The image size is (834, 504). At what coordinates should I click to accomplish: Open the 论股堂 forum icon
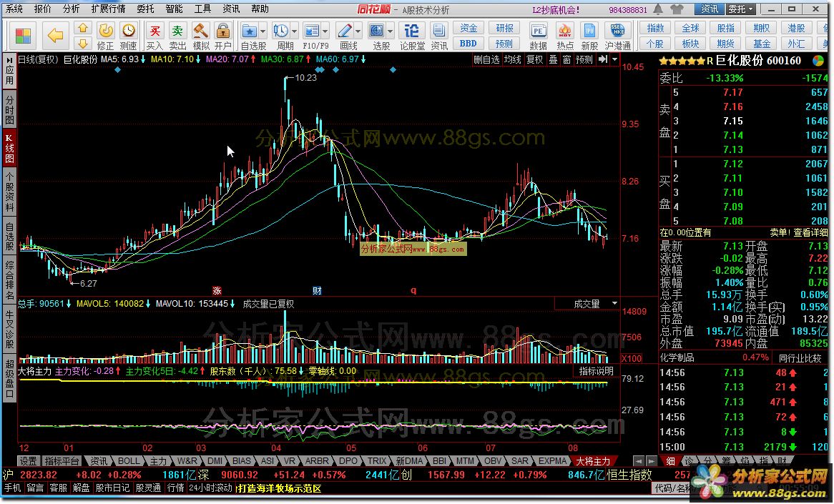[x=412, y=31]
